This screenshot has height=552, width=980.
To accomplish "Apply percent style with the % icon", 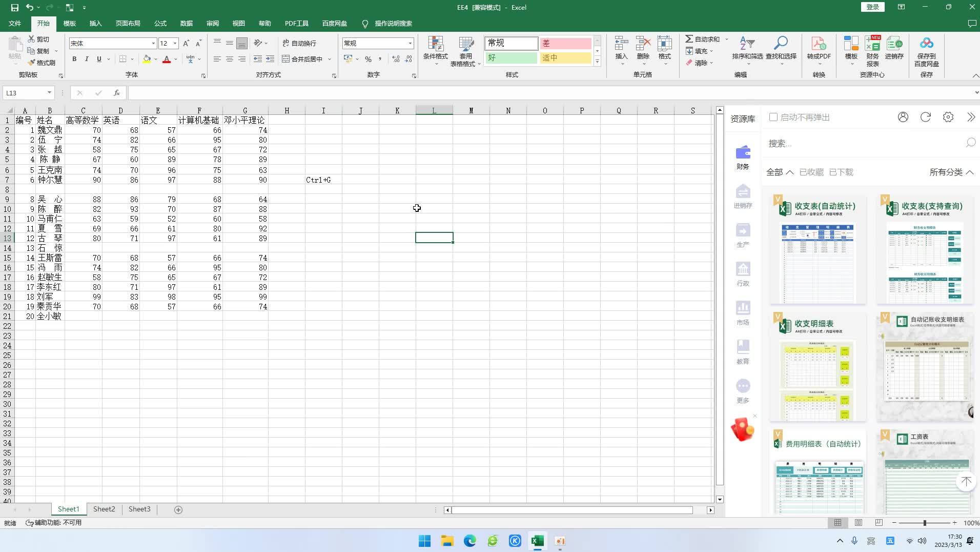I will pyautogui.click(x=368, y=59).
